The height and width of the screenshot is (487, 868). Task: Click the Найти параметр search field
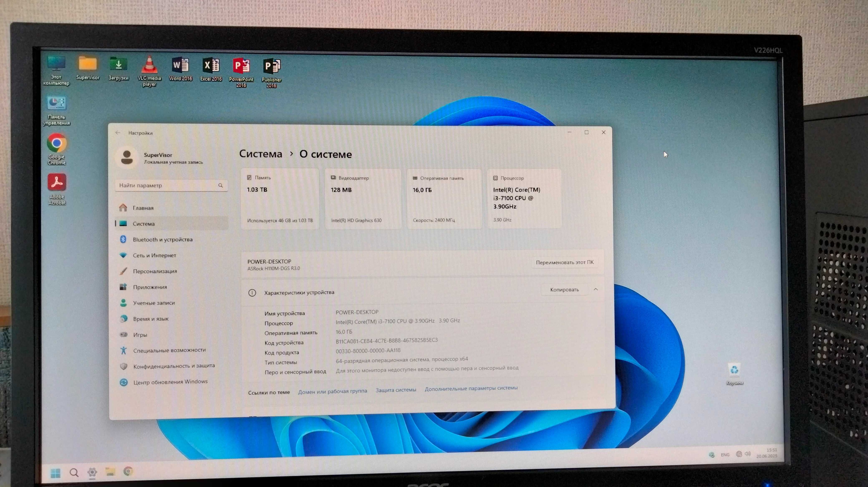point(171,185)
